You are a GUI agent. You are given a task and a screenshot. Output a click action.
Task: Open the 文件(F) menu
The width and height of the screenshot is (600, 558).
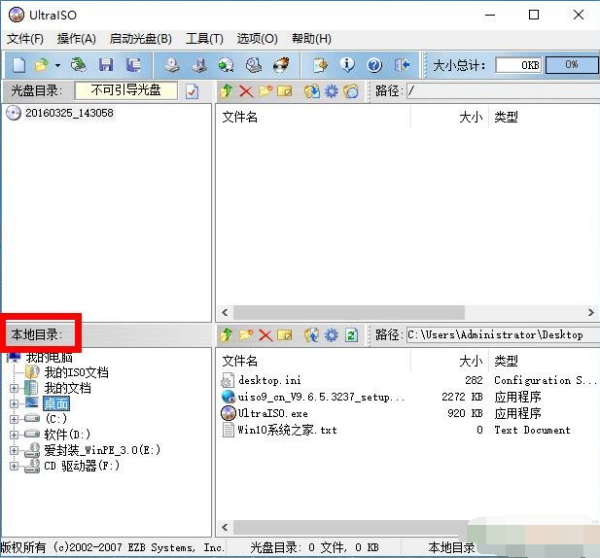[25, 39]
